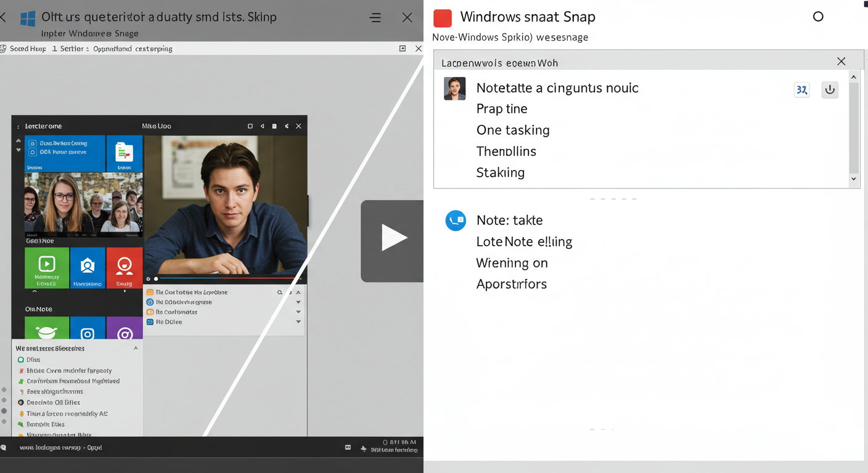868x473 pixels.
Task: Open the hamburger menu in the top bar
Action: point(375,17)
